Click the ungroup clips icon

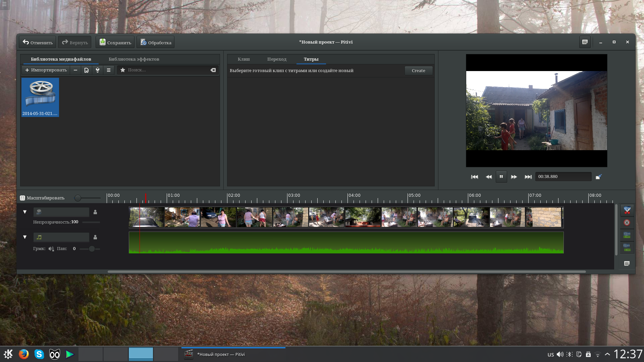pos(627,247)
